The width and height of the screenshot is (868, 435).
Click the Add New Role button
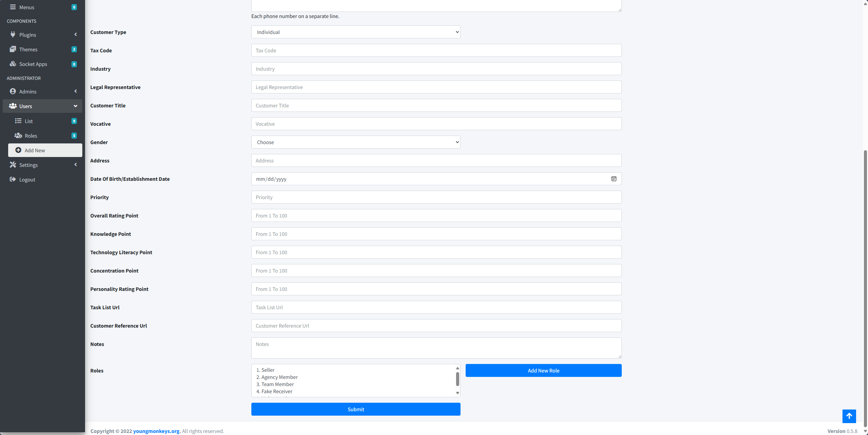tap(544, 370)
